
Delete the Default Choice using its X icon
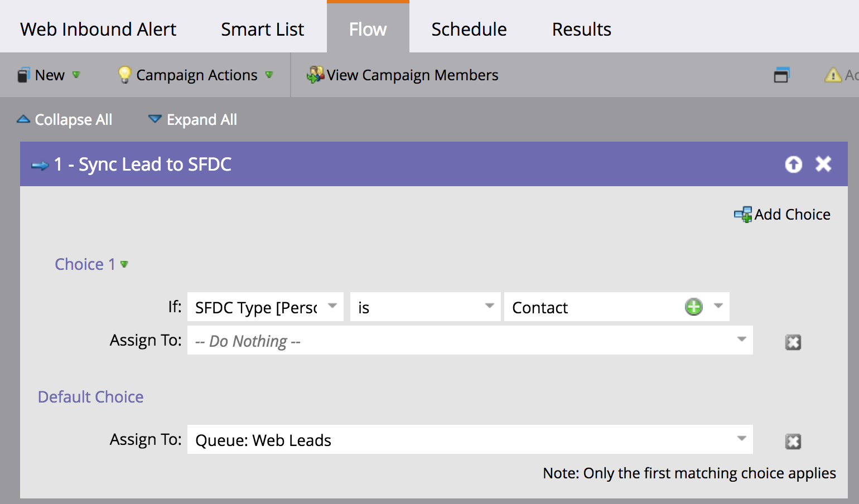coord(793,442)
